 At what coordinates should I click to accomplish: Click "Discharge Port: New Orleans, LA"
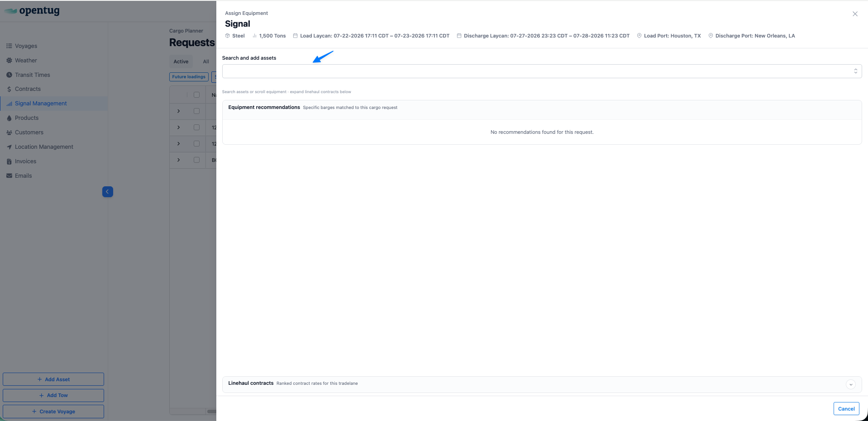click(x=755, y=36)
